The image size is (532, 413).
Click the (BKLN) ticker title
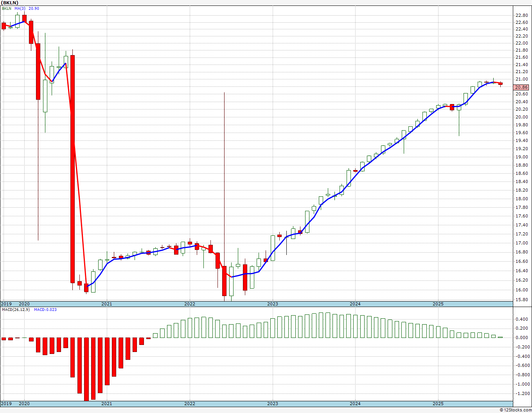point(10,2)
